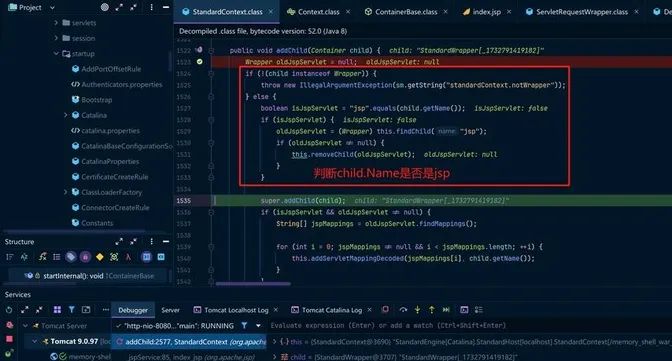Collapse the Tomcat 9.0.97 node
Viewport: 672px width, 361px height.
pos(34,342)
